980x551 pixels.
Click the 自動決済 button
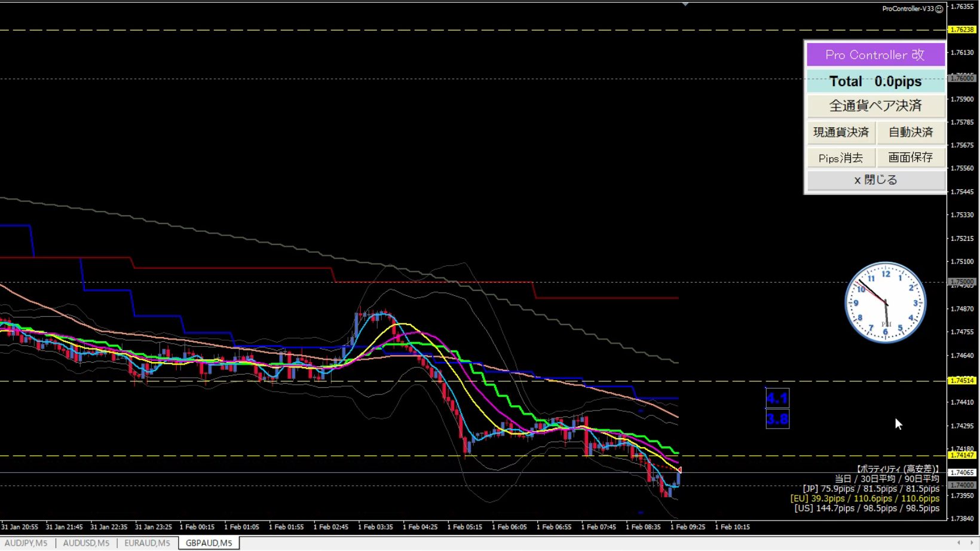911,132
